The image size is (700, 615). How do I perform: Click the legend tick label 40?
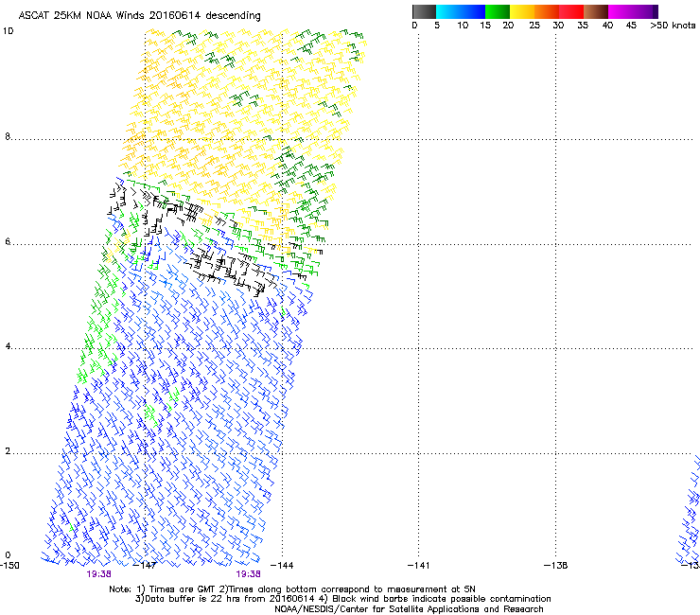[x=607, y=26]
